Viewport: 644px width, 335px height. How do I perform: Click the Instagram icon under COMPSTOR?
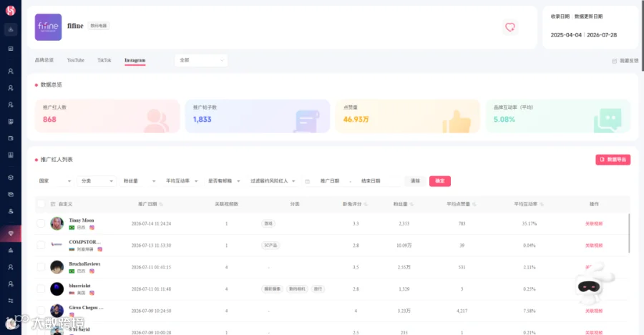tap(99, 249)
